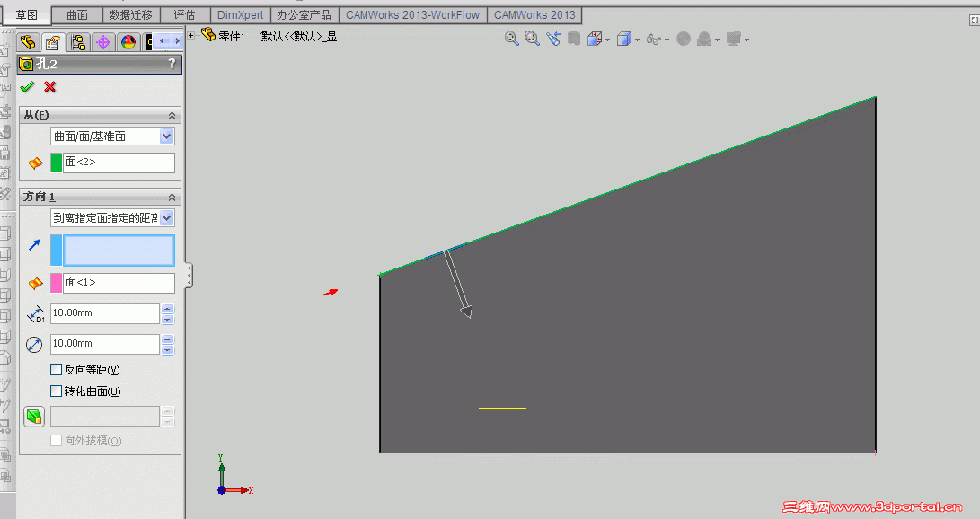The image size is (980, 519).
Task: Click the pink 面<1> selection swatch
Action: tap(57, 283)
